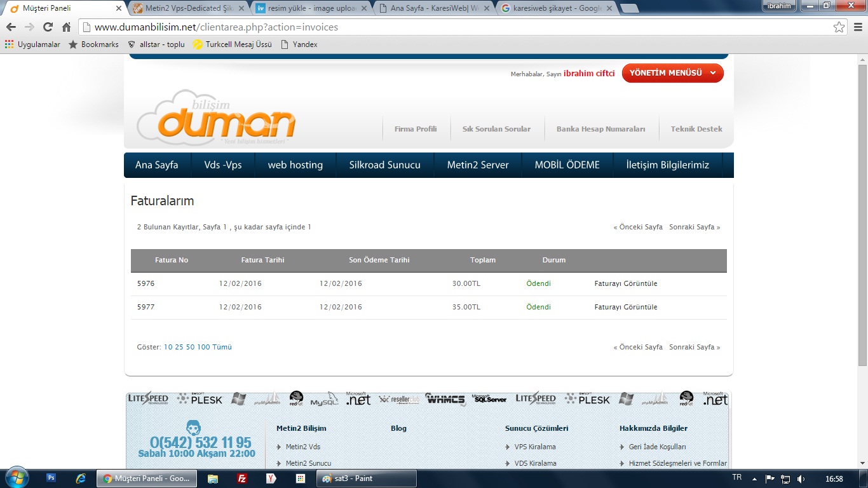The height and width of the screenshot is (488, 868).
Task: Reload the current page
Action: pos(48,27)
